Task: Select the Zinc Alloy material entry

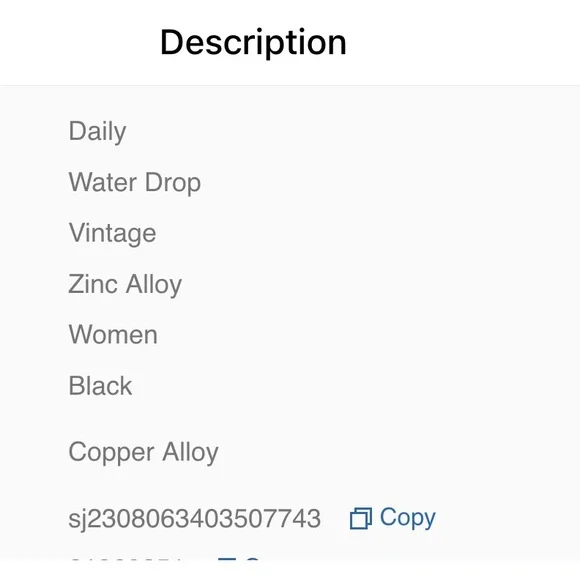Action: [125, 285]
